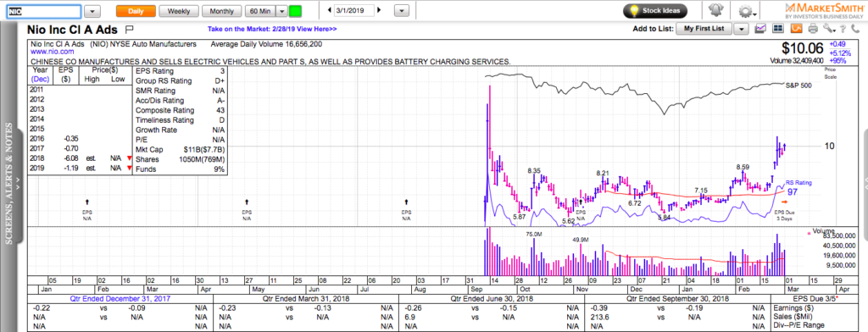The width and height of the screenshot is (868, 332).
Task: Switch to the Weekly chart tab
Action: (x=179, y=11)
